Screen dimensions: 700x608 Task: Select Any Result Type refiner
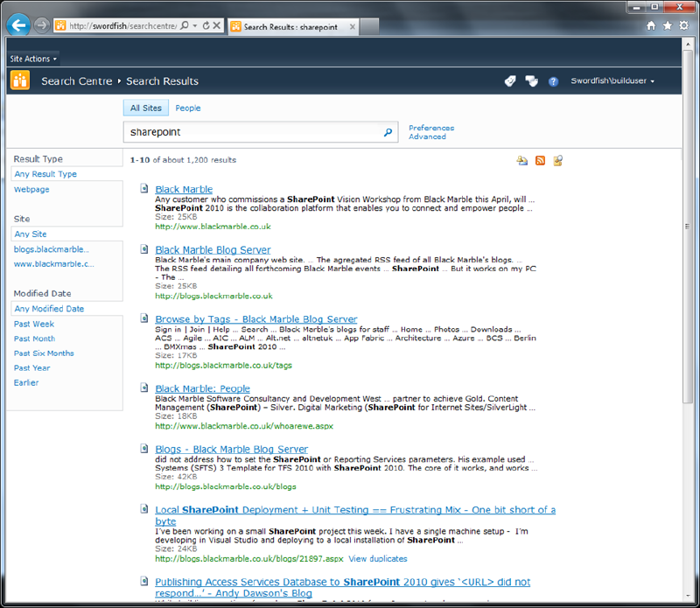[x=45, y=174]
